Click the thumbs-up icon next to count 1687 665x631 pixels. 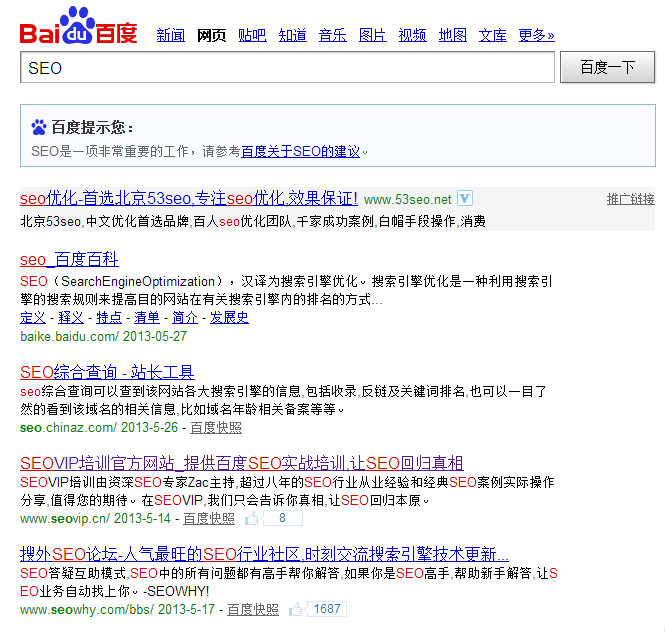(296, 609)
